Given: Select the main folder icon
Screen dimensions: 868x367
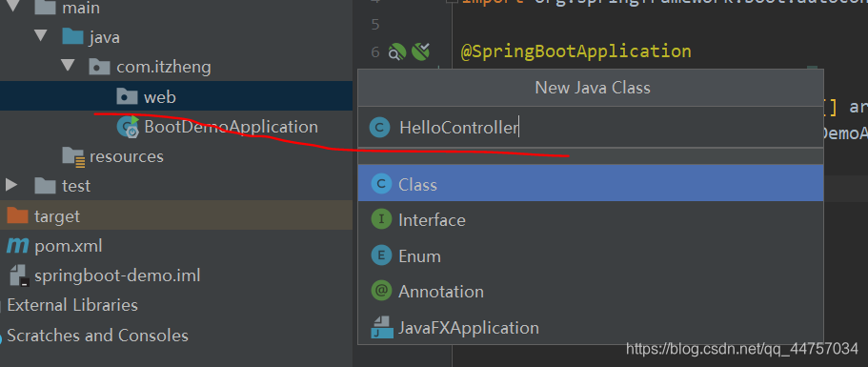Looking at the screenshot, I should [x=45, y=8].
